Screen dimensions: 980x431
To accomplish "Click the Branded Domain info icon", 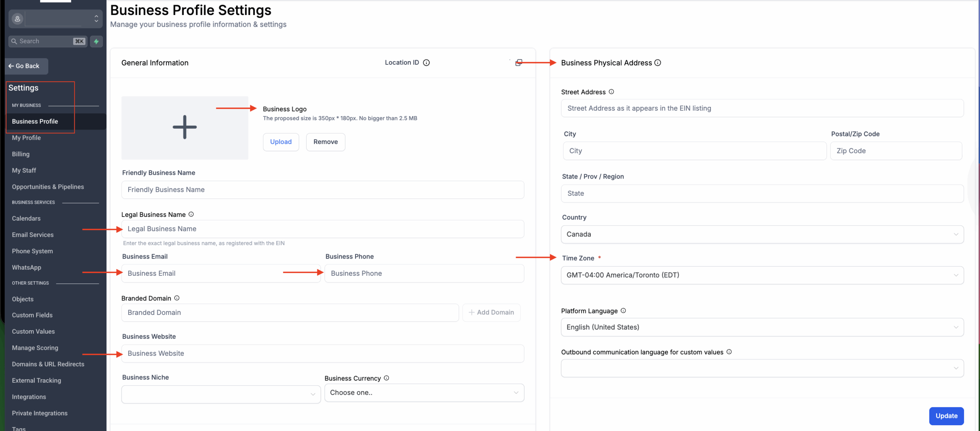I will [x=177, y=298].
